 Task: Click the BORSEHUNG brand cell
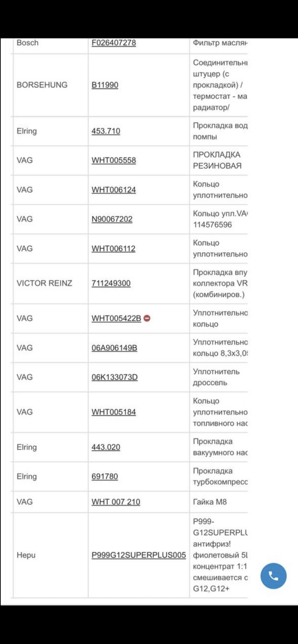coord(42,85)
